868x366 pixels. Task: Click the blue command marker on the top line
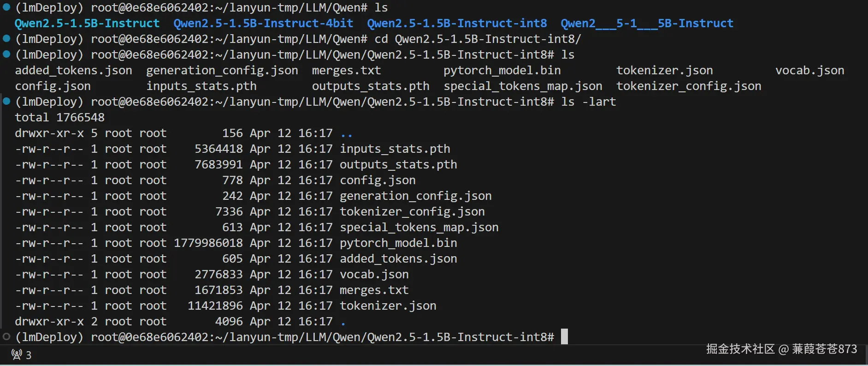[x=6, y=7]
